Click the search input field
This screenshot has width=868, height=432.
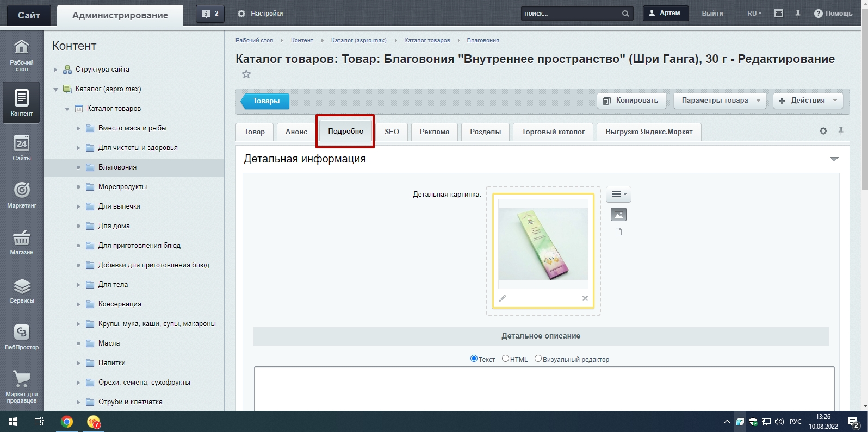570,14
